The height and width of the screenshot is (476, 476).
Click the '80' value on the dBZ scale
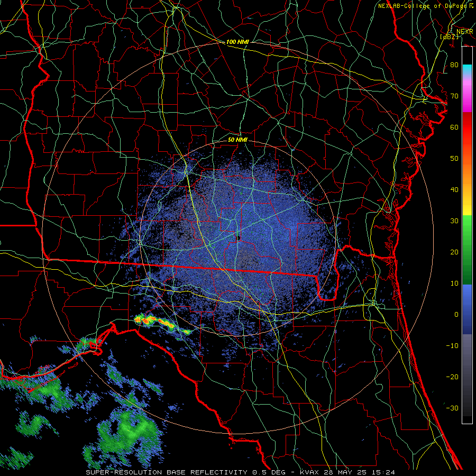pyautogui.click(x=454, y=65)
